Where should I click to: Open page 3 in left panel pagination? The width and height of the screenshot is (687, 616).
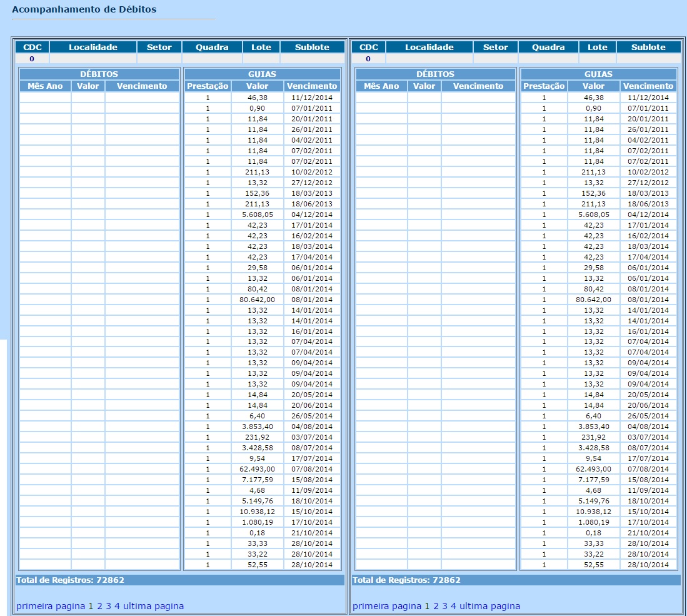[108, 606]
